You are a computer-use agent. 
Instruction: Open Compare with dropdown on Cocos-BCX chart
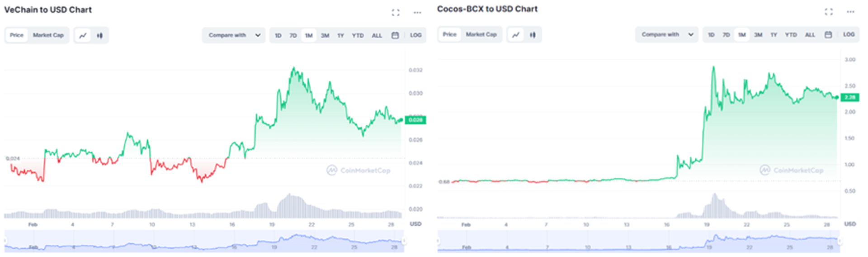click(x=667, y=34)
